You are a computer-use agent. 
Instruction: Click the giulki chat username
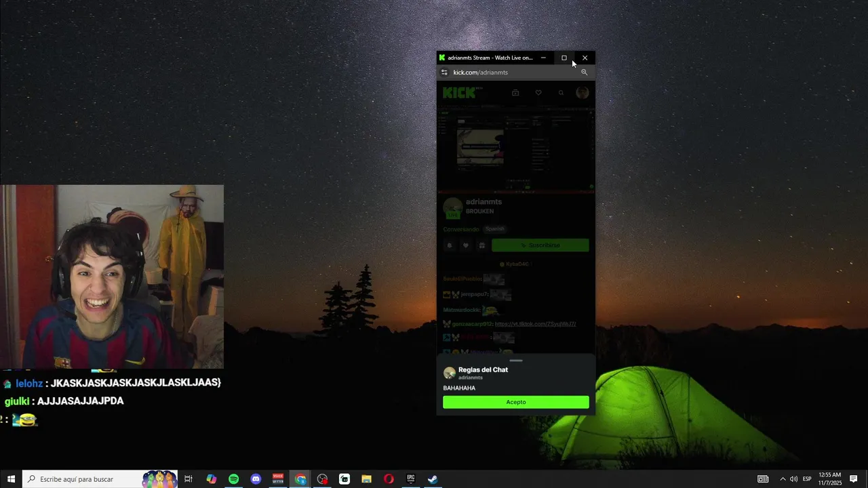(17, 401)
